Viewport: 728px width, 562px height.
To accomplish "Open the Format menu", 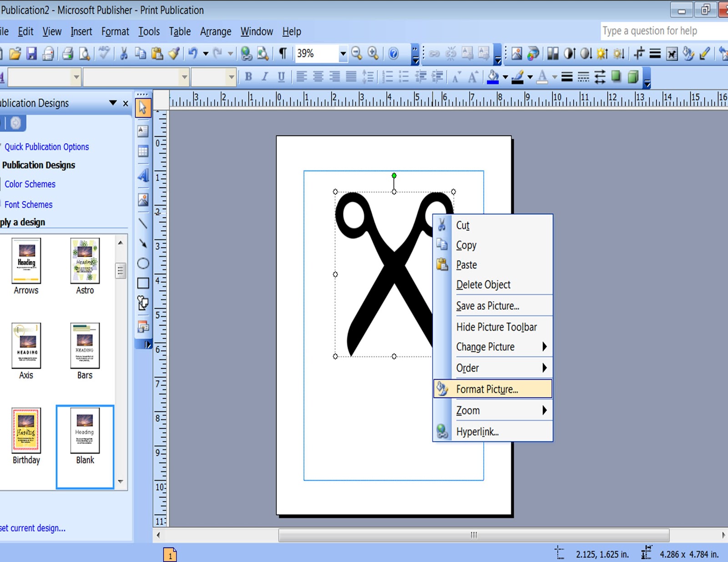I will point(115,31).
